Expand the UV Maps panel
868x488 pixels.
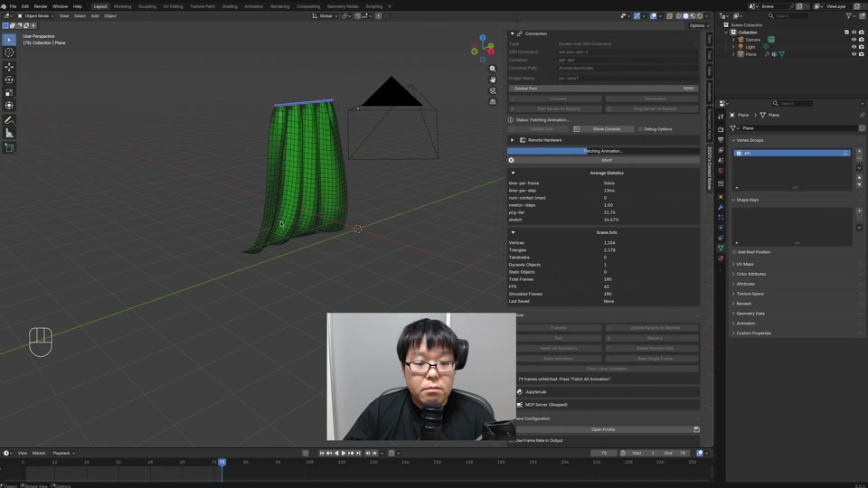coord(744,264)
